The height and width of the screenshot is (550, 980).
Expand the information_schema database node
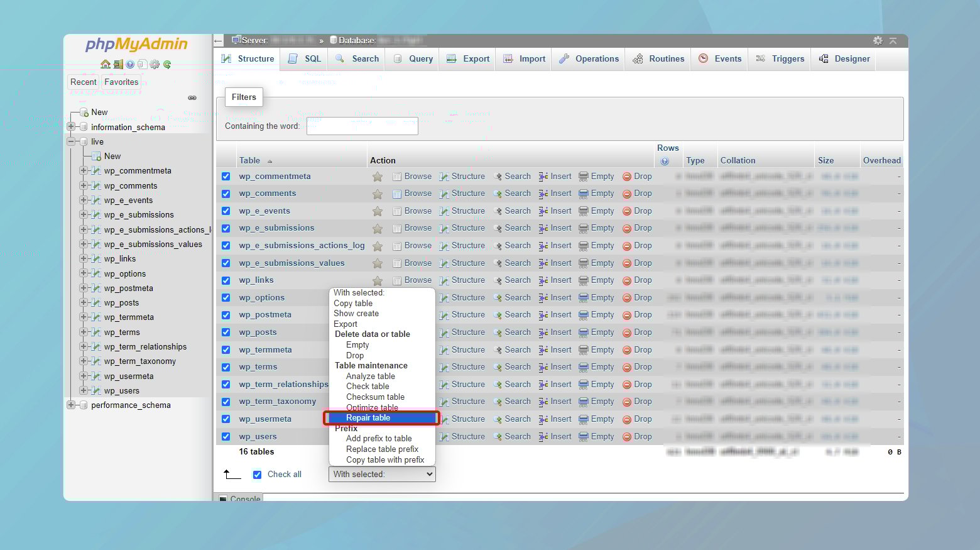(x=71, y=127)
